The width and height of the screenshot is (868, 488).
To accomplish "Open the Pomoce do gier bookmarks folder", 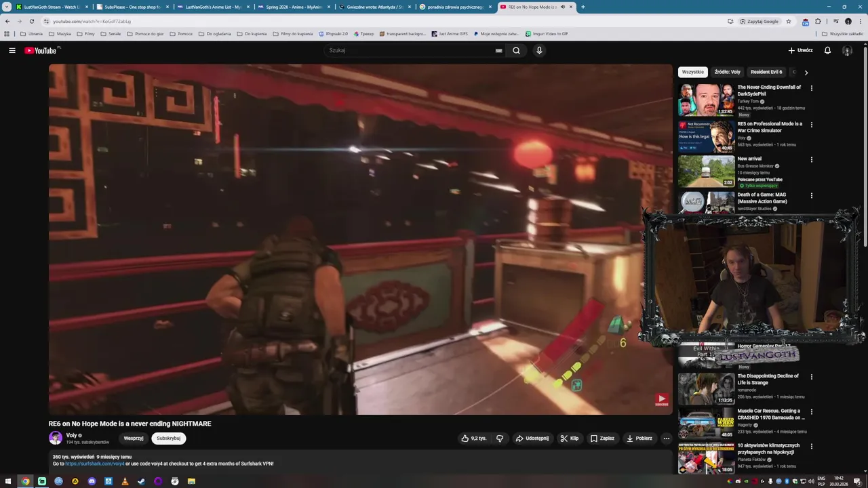I will click(145, 33).
